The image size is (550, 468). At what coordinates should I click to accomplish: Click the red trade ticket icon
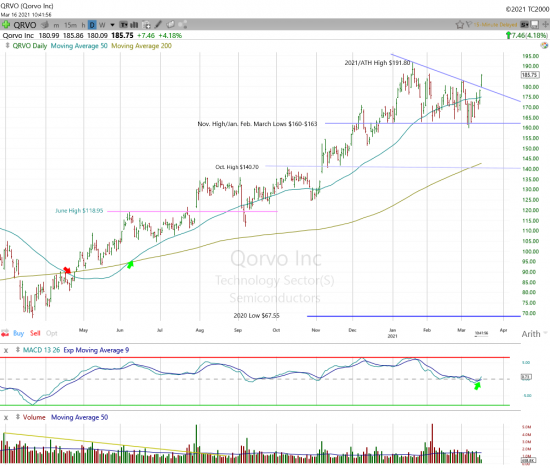pos(5,333)
